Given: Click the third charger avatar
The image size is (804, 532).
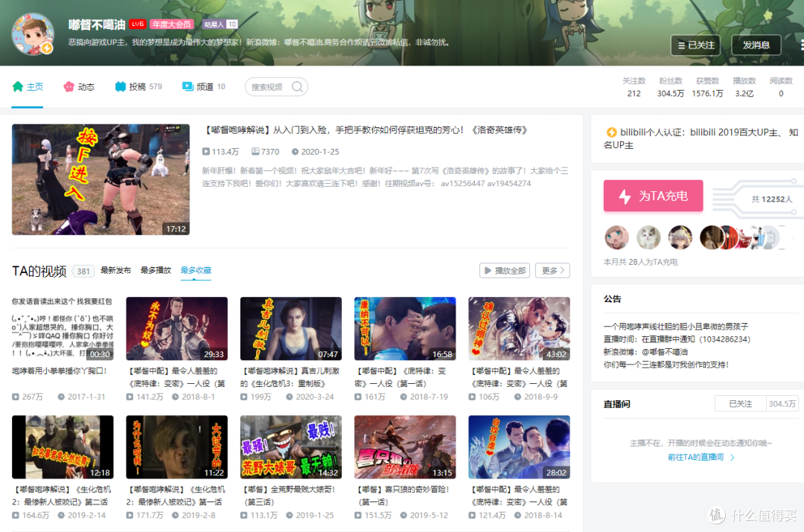Looking at the screenshot, I should pyautogui.click(x=680, y=238).
